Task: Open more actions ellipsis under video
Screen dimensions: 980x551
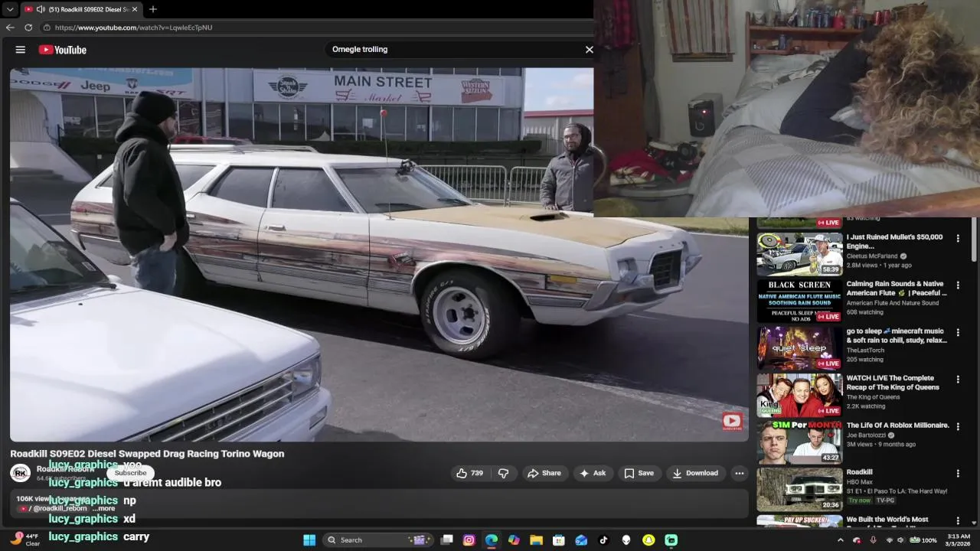Action: click(x=739, y=473)
